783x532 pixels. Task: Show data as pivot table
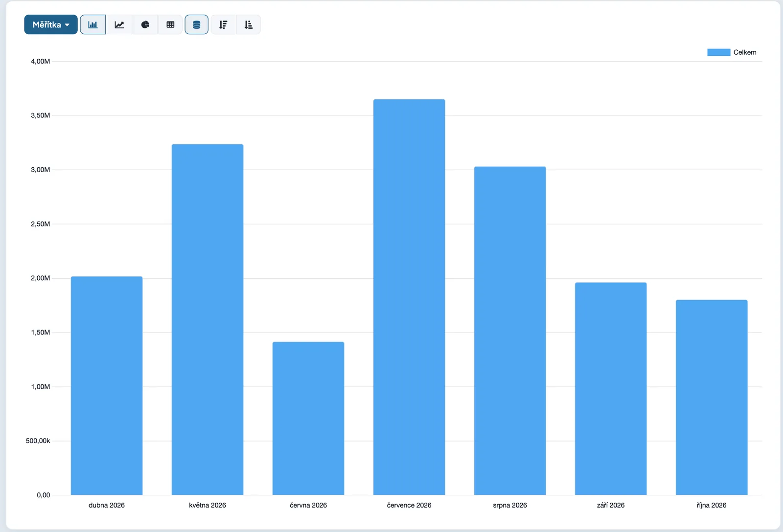(x=170, y=24)
